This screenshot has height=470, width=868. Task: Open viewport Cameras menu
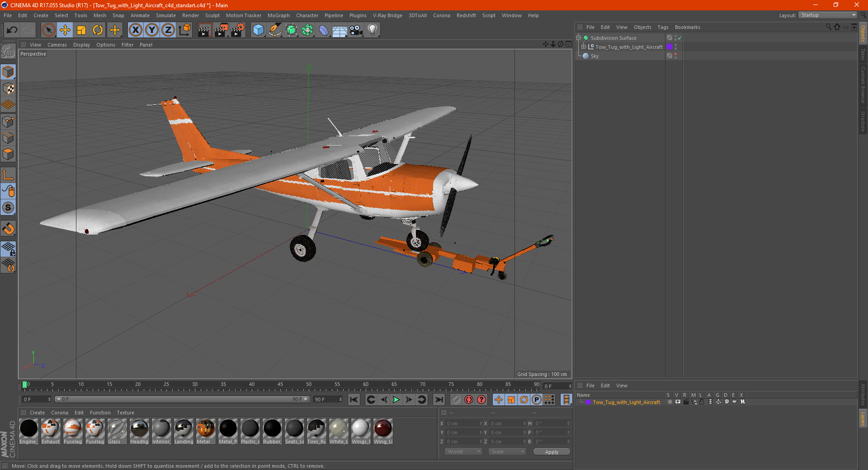(57, 45)
